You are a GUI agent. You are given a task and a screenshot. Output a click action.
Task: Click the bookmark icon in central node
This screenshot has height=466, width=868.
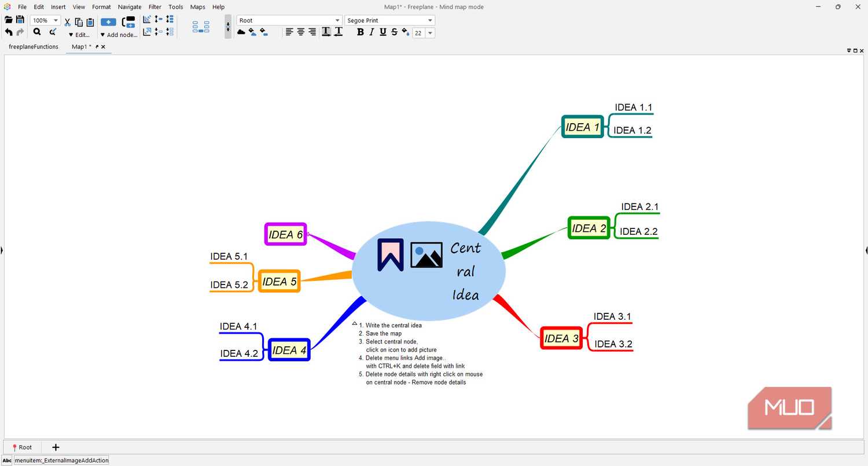tap(391, 254)
